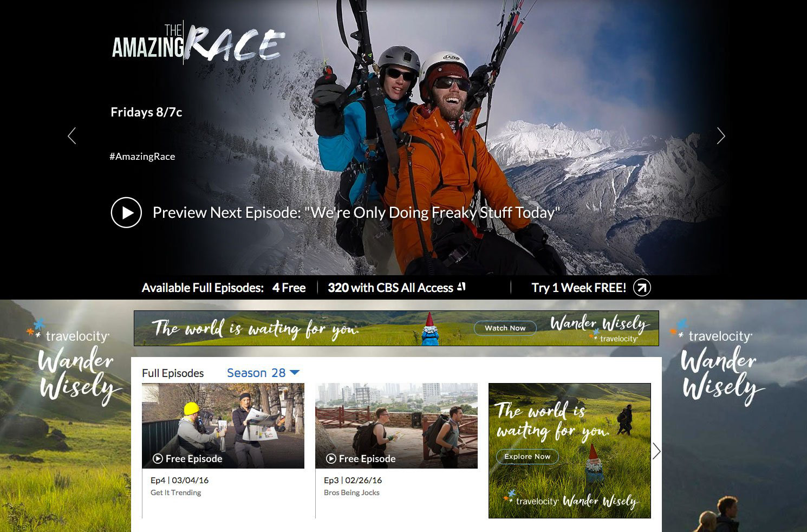
Task: Open the #AmazingRace hashtag link
Action: click(x=142, y=157)
